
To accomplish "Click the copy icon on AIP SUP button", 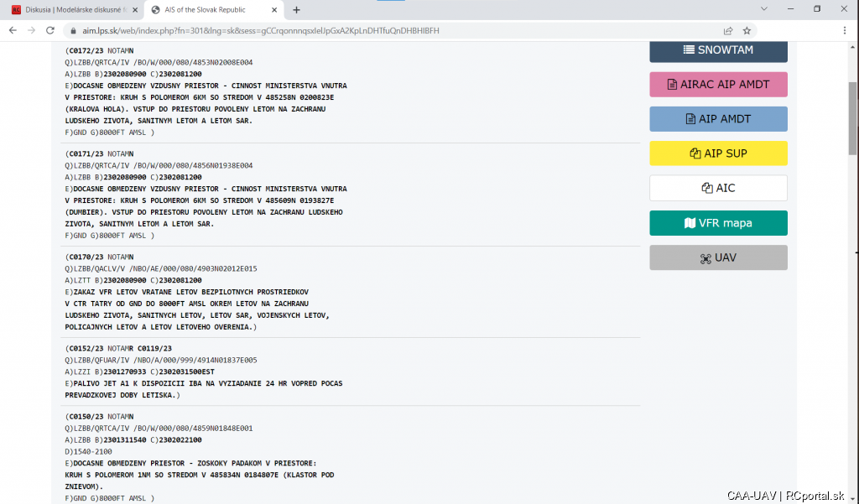I will pyautogui.click(x=695, y=153).
